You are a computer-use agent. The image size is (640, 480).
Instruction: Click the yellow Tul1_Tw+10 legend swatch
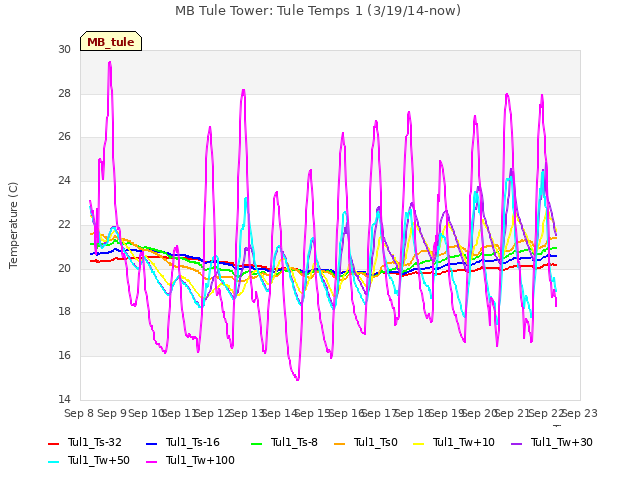(x=419, y=443)
